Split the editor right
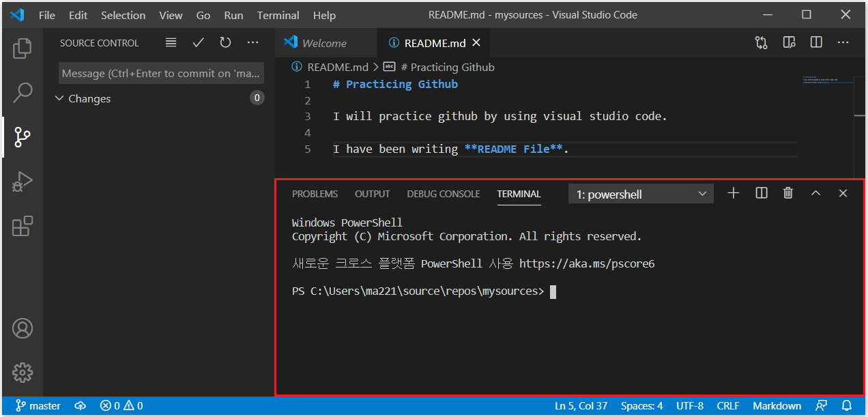This screenshot has height=417, width=868. tap(816, 43)
